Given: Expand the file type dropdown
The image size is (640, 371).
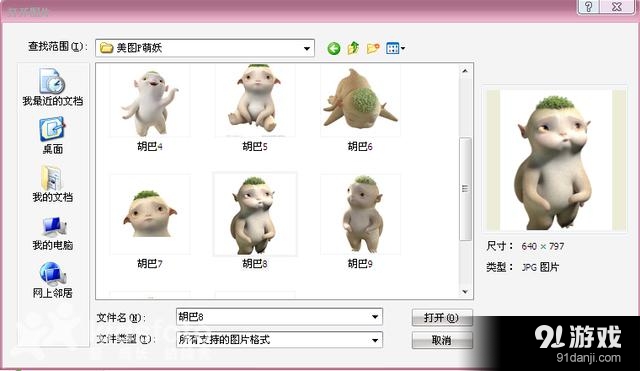Looking at the screenshot, I should click(375, 340).
